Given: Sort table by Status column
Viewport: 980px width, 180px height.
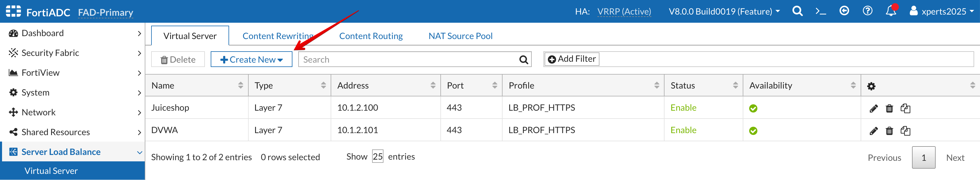Looking at the screenshot, I should [x=704, y=85].
